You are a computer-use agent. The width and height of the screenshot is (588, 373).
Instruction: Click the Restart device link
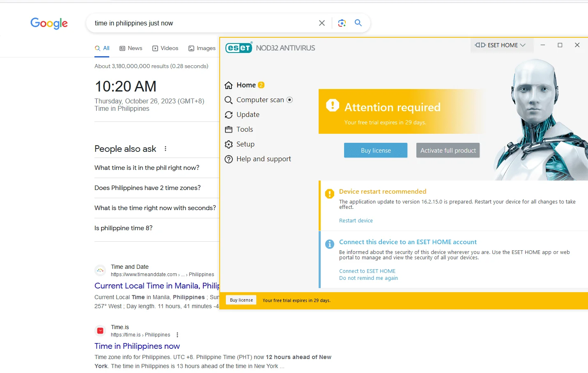pos(356,220)
